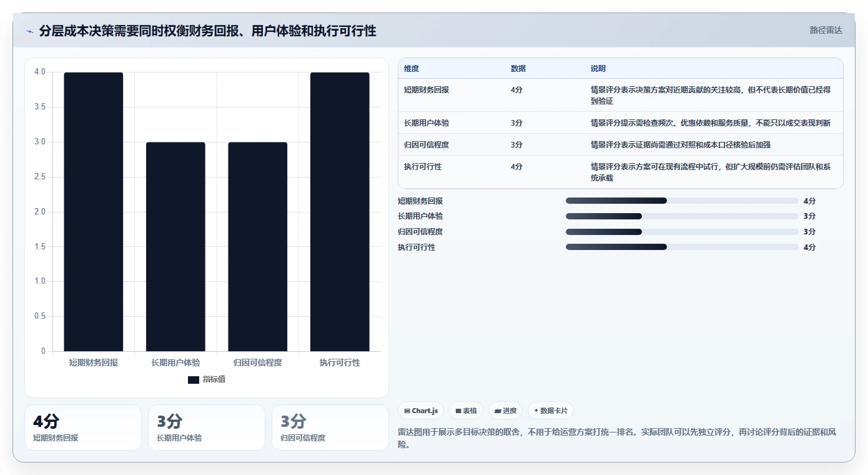This screenshot has height=475, width=868.
Task: Click the 执行可行性 cell in the table
Action: coord(423,167)
